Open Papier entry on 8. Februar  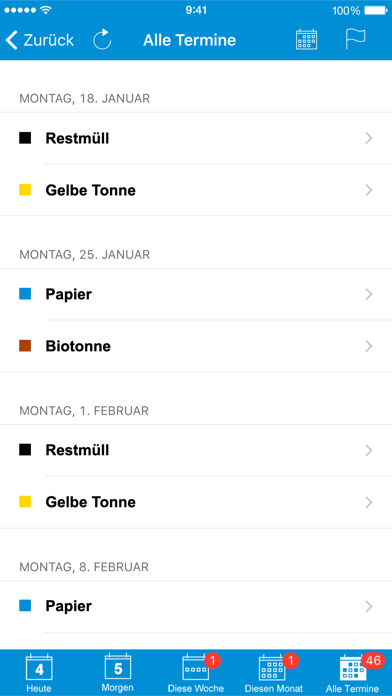[x=196, y=606]
